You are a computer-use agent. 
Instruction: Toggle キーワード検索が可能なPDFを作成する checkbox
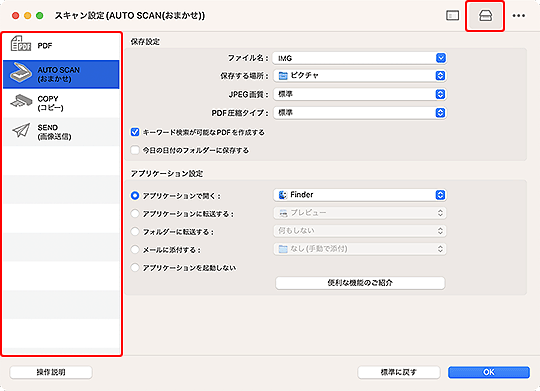135,132
